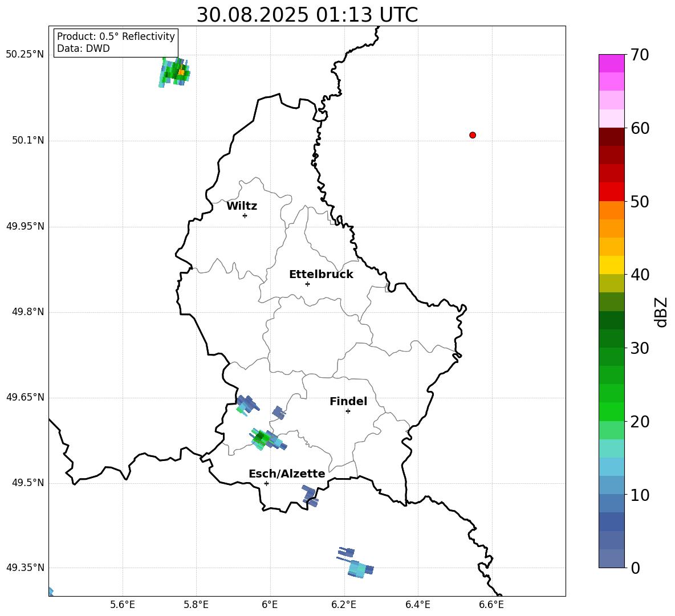Click the Findel station label
The height and width of the screenshot is (616, 675).
tap(348, 401)
